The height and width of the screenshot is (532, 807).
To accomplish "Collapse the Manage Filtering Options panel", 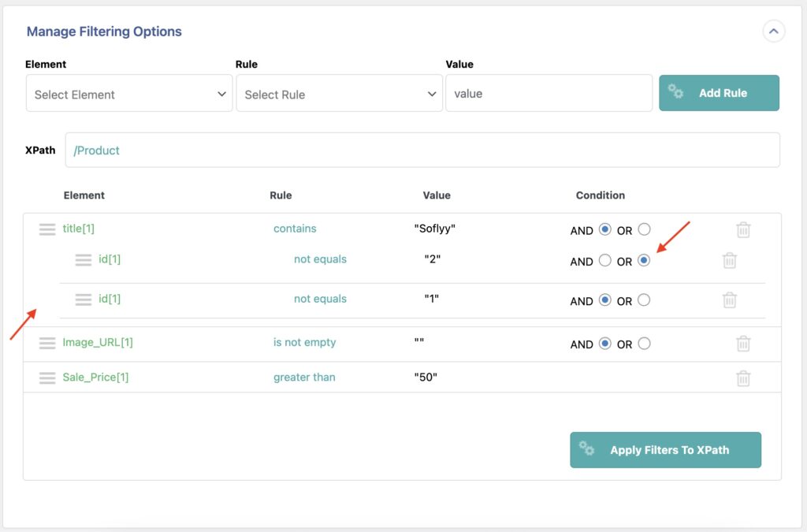I will click(x=773, y=31).
